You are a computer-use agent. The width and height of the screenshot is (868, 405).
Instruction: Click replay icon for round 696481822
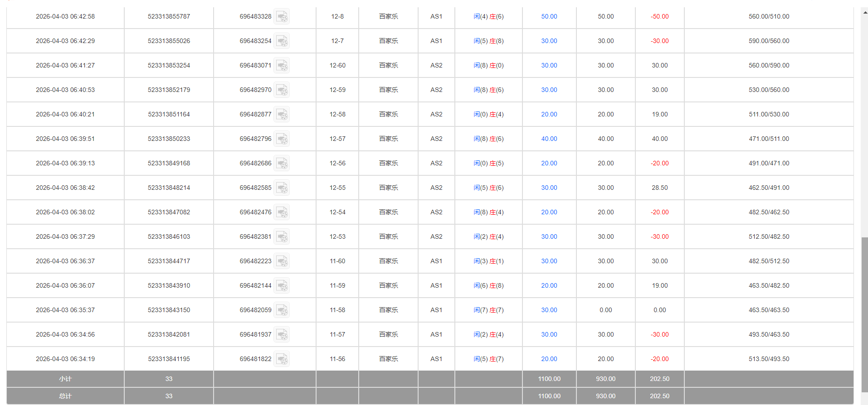pos(282,359)
